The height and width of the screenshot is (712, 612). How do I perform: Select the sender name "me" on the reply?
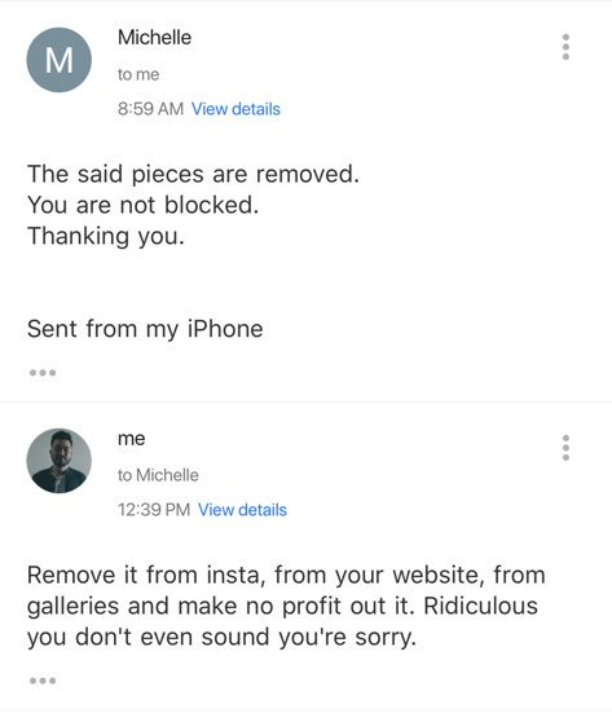coord(131,439)
